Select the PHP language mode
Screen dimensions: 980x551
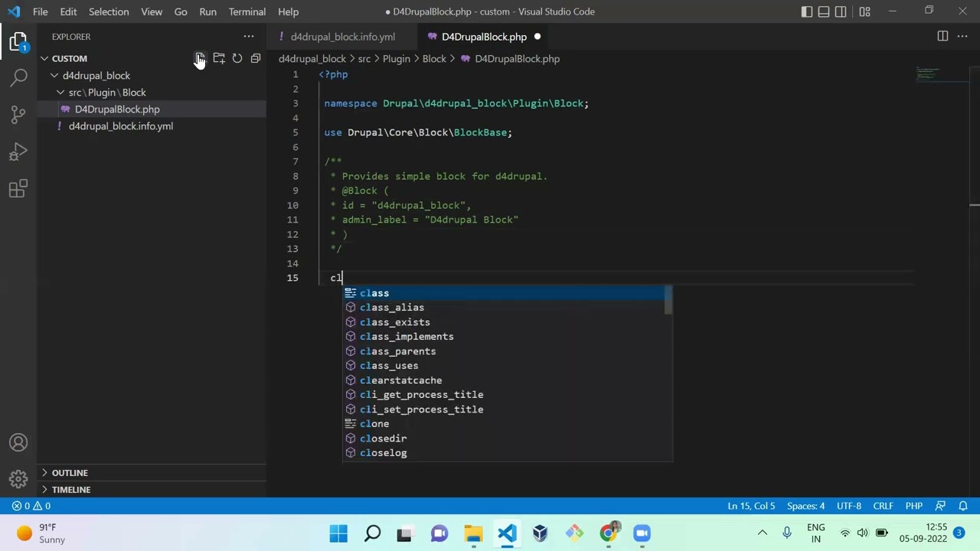pyautogui.click(x=914, y=506)
